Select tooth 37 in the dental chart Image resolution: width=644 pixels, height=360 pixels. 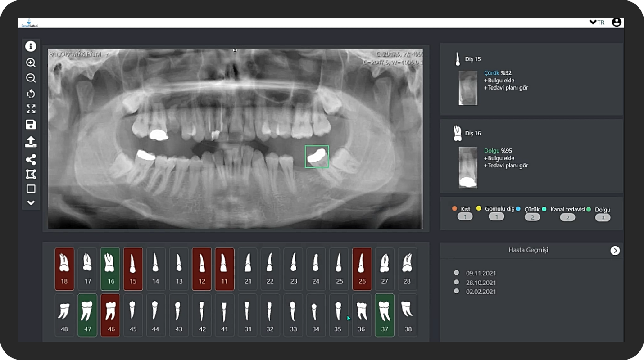coord(384,315)
